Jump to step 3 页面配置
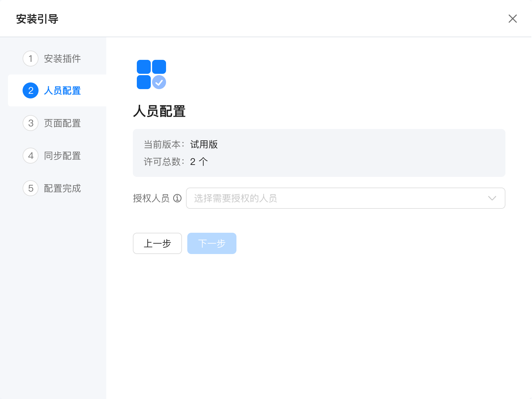This screenshot has width=532, height=399. click(52, 123)
